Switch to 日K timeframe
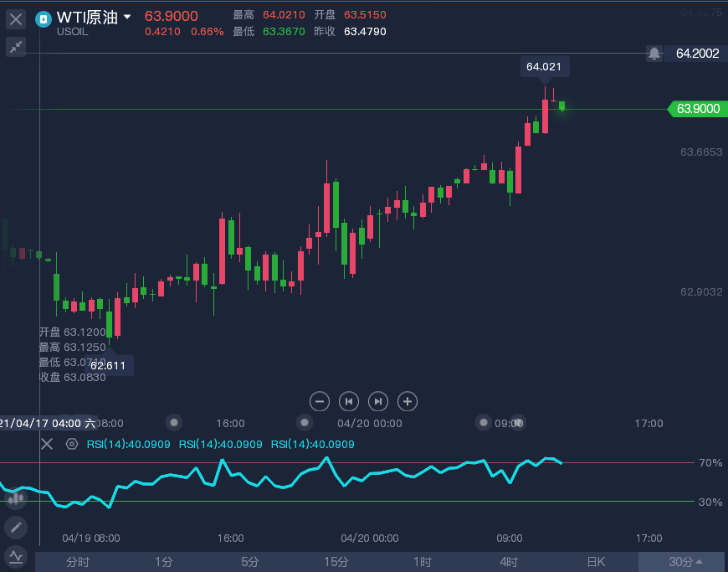 (x=595, y=562)
